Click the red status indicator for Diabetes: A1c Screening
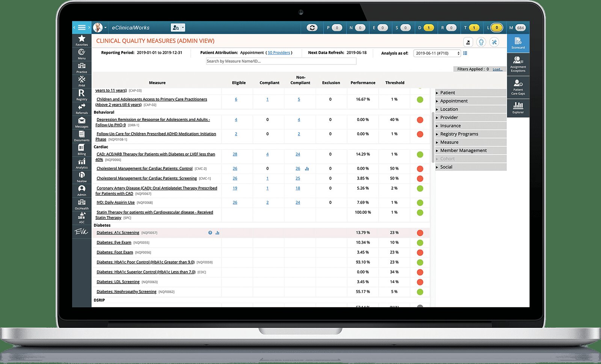Image resolution: width=601 pixels, height=364 pixels. click(x=420, y=233)
